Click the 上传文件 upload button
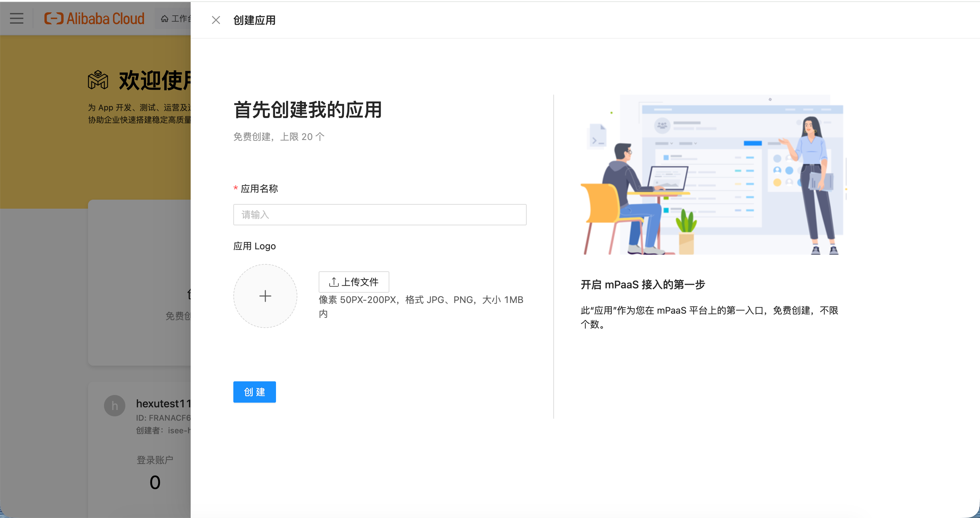 [353, 282]
